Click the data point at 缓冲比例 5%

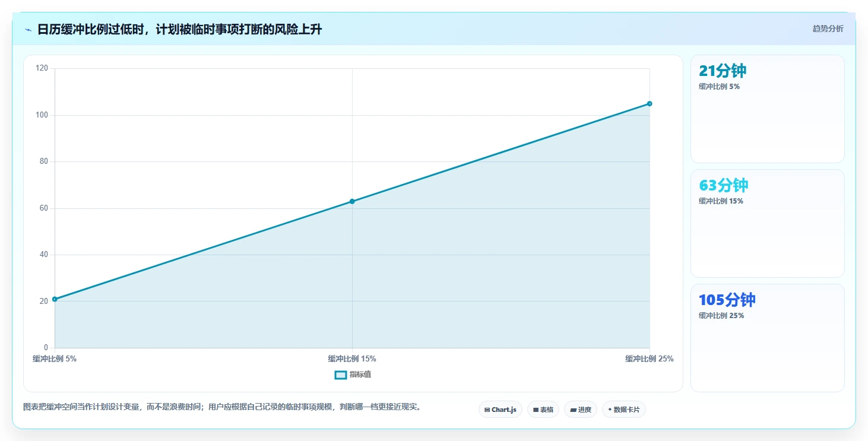pyautogui.click(x=55, y=299)
